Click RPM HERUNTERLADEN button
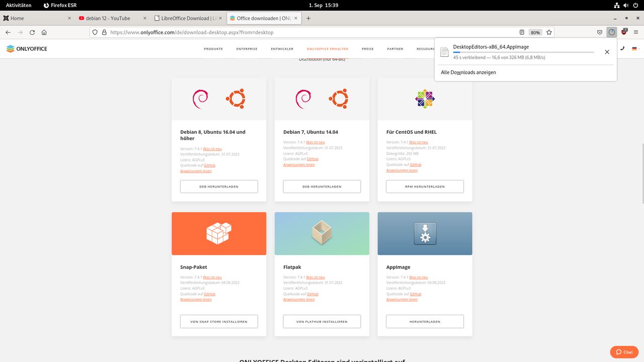Image resolution: width=644 pixels, height=362 pixels. [x=425, y=187]
